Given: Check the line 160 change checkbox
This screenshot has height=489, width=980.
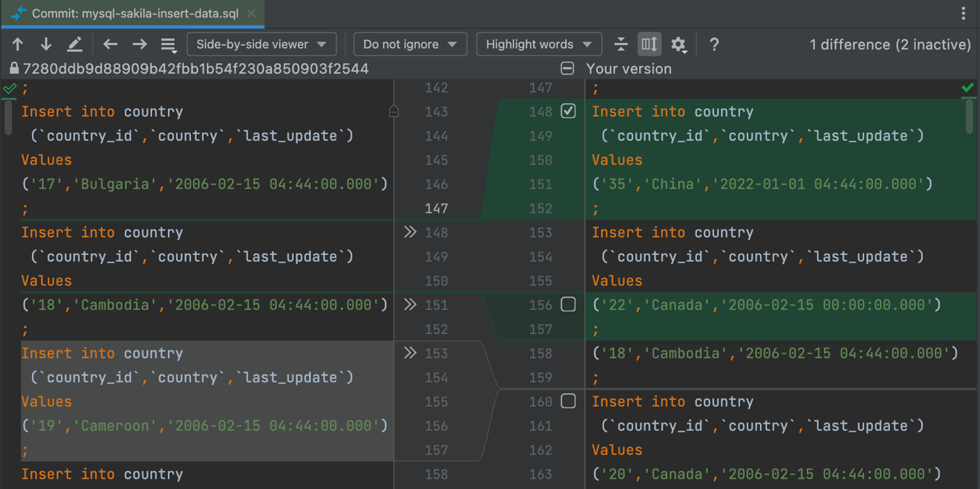Looking at the screenshot, I should pos(568,401).
